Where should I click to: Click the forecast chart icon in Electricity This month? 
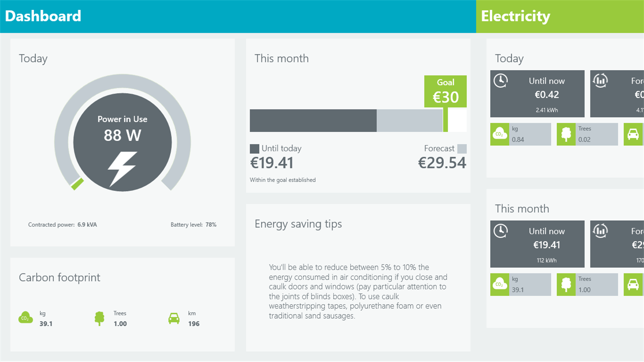pos(600,231)
